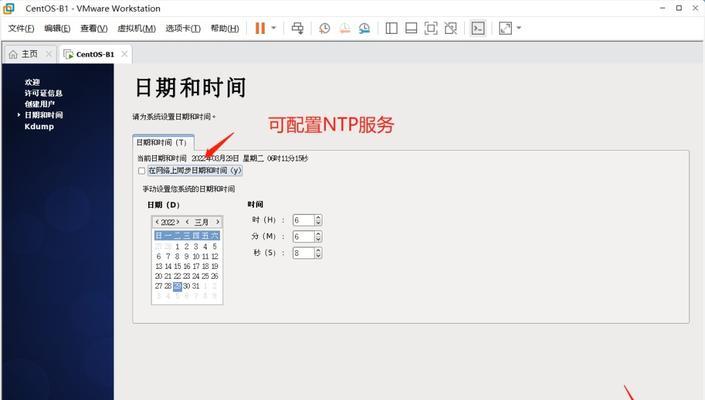Select 许可证信息 in the setup sidebar
Screen dimensions: 705x400
click(44, 93)
